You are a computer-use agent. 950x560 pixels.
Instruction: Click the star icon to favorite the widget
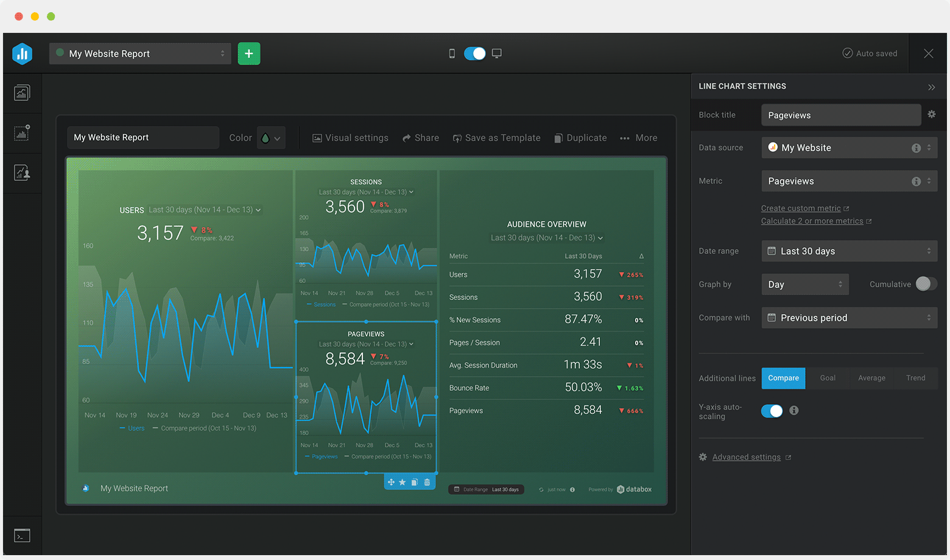(403, 481)
